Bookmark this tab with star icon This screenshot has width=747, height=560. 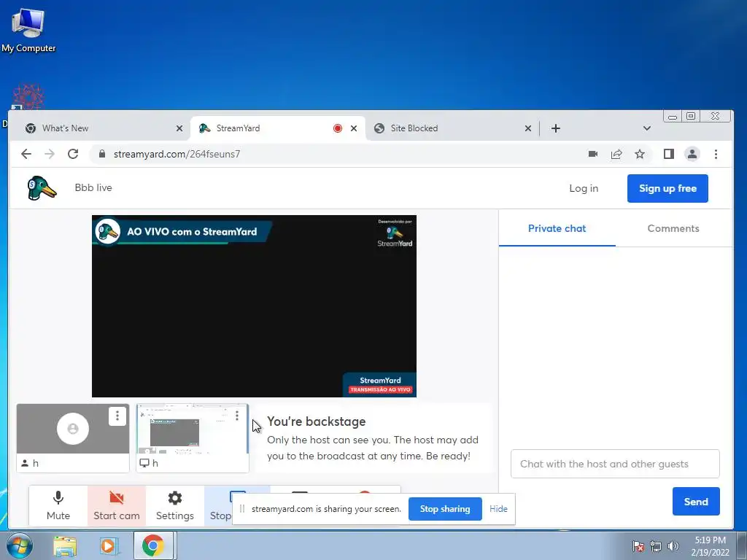[640, 154]
